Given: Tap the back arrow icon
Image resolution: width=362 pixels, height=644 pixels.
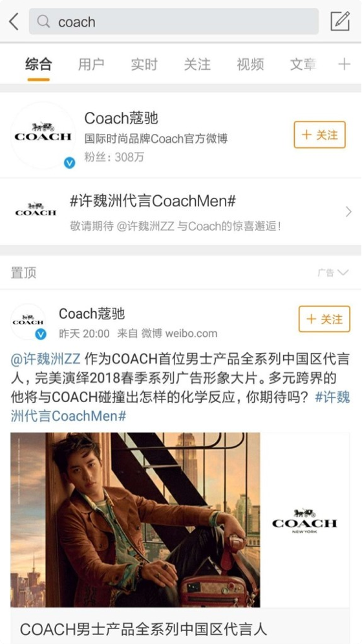Looking at the screenshot, I should pos(14,21).
